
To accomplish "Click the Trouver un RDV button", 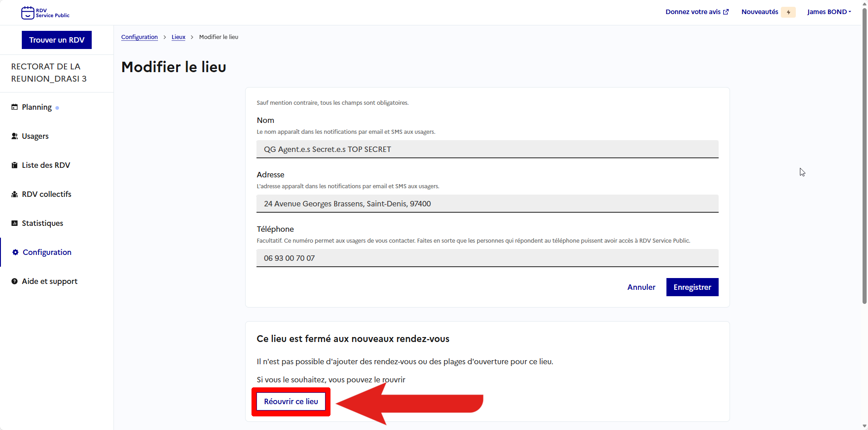I will (57, 40).
